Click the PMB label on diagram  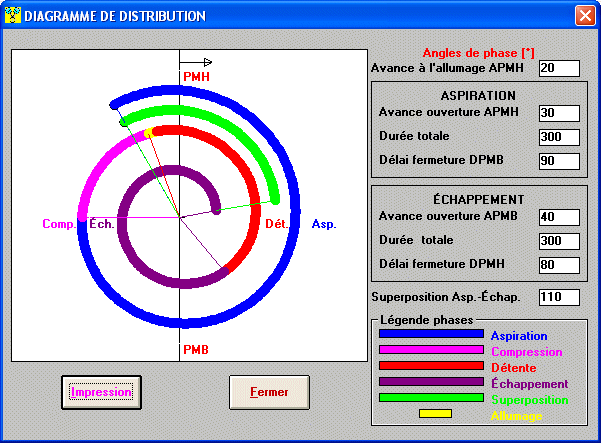pyautogui.click(x=196, y=349)
